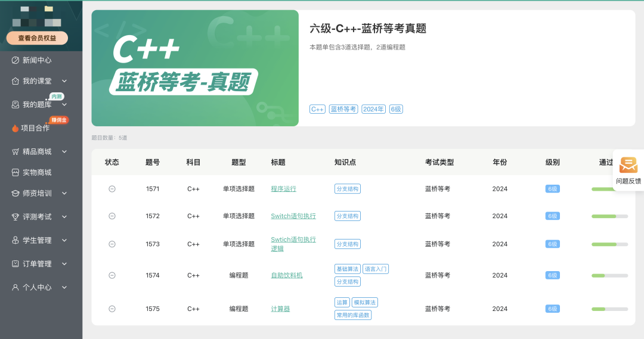Expand the 个人中心 submenu chevron
This screenshot has height=339, width=644.
[x=64, y=287]
